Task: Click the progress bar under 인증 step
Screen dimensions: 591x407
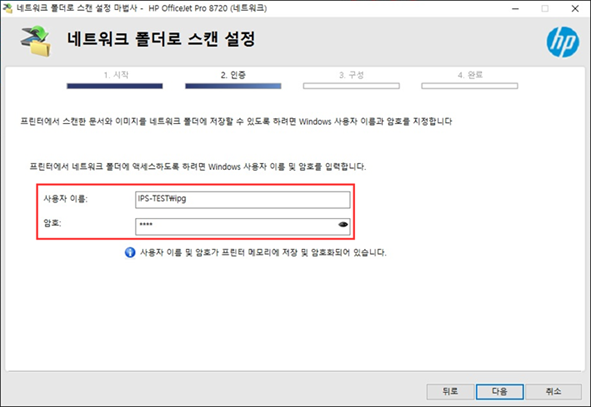Action: click(x=233, y=86)
